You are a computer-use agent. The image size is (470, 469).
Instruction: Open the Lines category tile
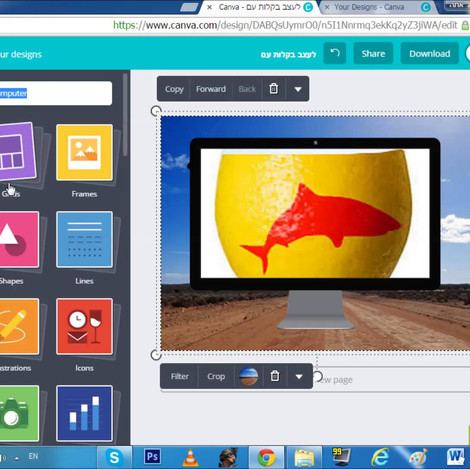pos(84,239)
